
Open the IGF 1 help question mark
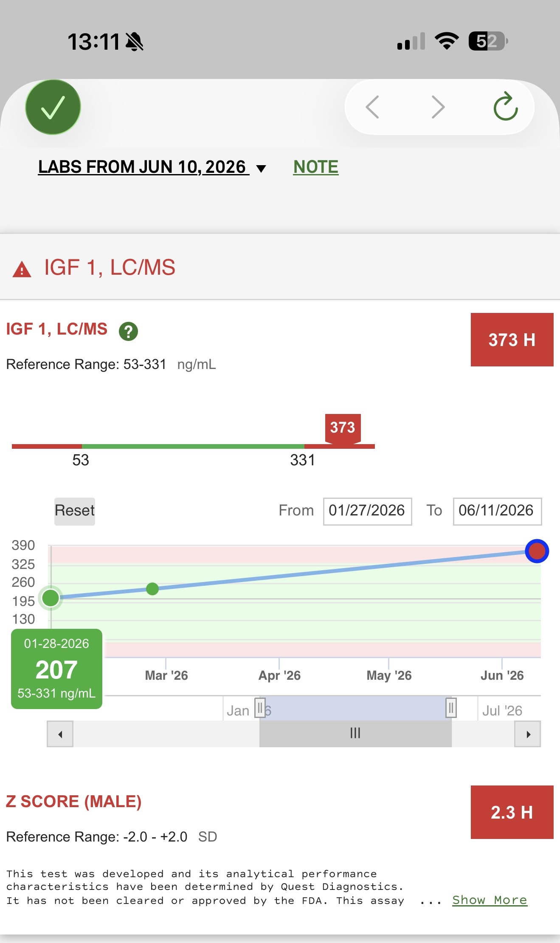pyautogui.click(x=128, y=331)
